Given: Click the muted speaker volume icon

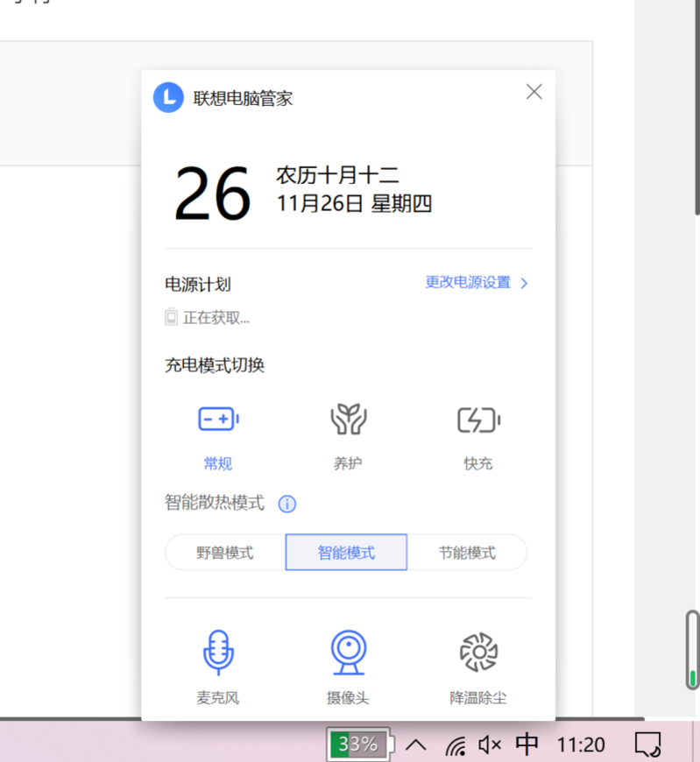Looking at the screenshot, I should [490, 744].
